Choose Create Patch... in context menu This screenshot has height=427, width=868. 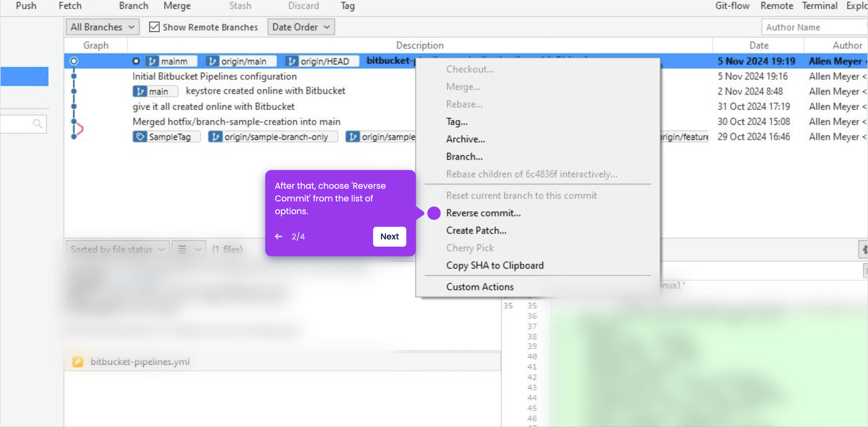(x=476, y=230)
